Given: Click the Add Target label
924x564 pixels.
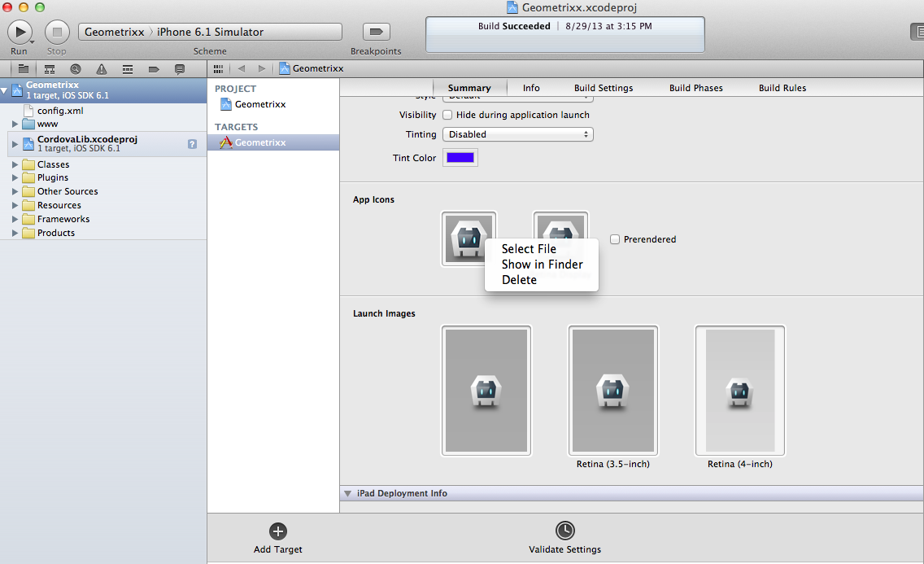Looking at the screenshot, I should coord(278,549).
